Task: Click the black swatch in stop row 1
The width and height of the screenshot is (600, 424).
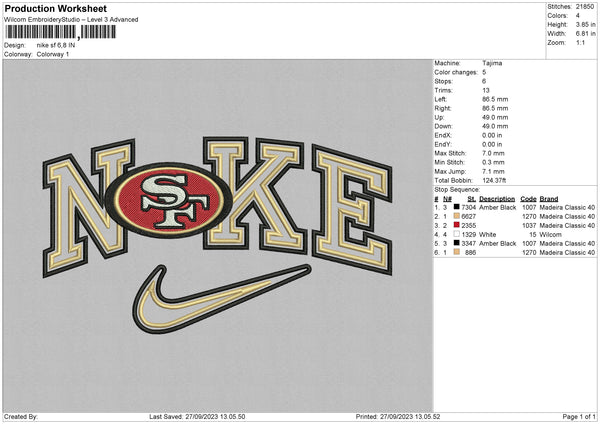Action: [x=457, y=207]
